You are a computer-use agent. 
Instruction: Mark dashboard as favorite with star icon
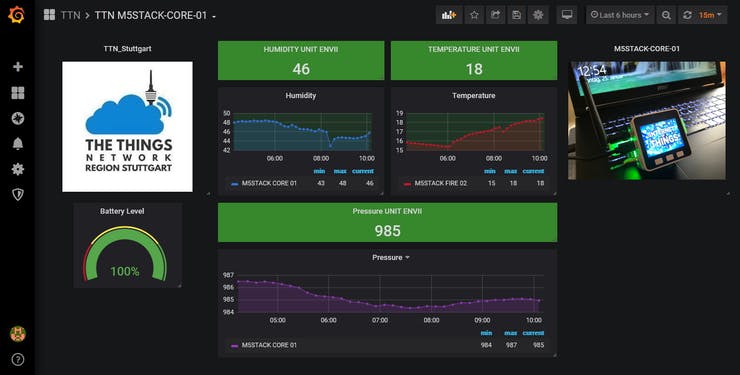474,15
